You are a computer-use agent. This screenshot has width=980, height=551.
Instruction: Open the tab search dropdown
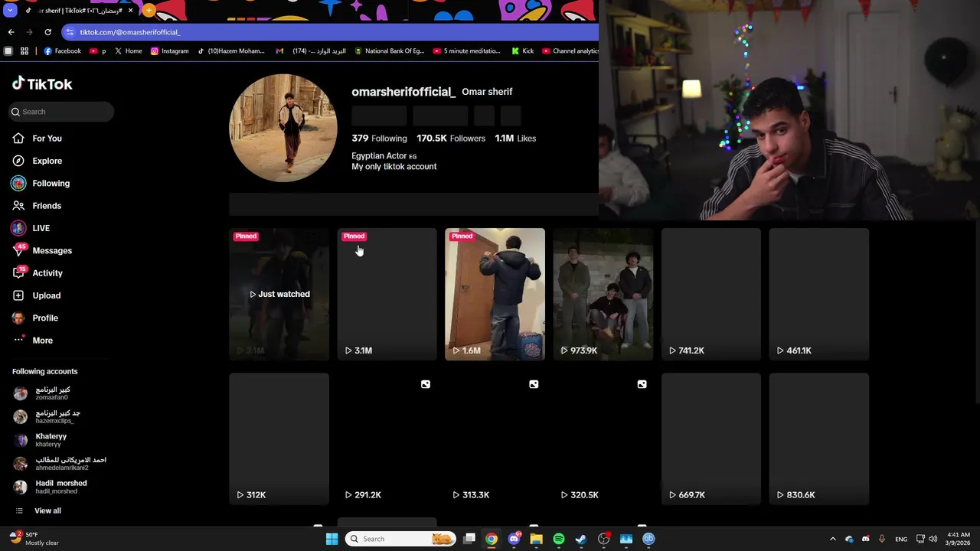click(9, 11)
